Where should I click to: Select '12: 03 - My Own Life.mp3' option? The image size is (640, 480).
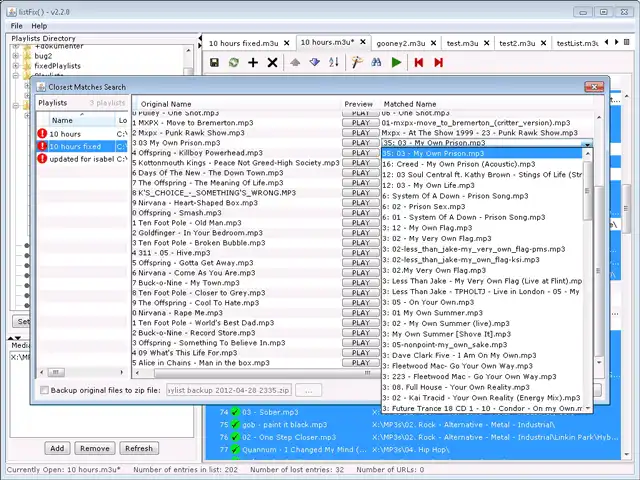482,185
